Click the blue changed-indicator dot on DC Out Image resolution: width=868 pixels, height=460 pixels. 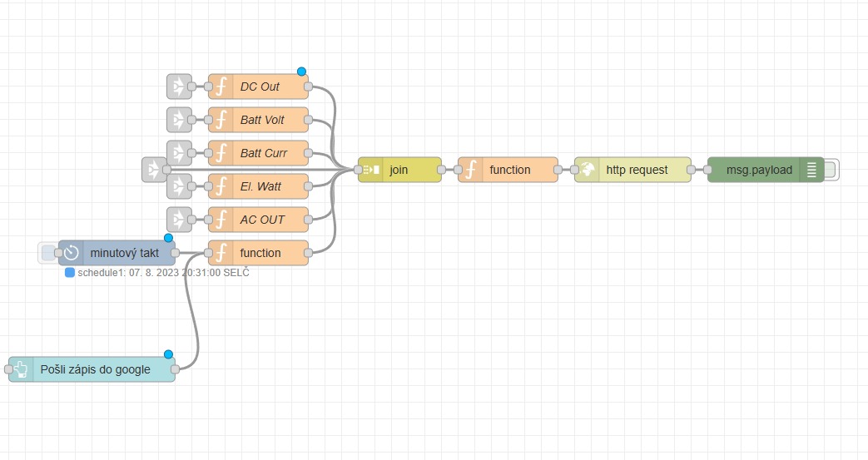tap(302, 72)
